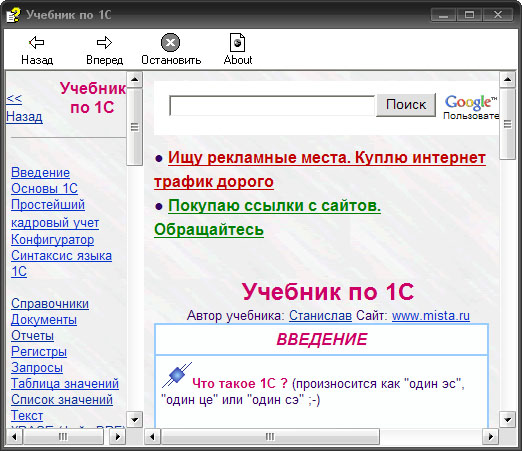Open the Список значений link
This screenshot has width=522, height=451.
click(x=62, y=400)
